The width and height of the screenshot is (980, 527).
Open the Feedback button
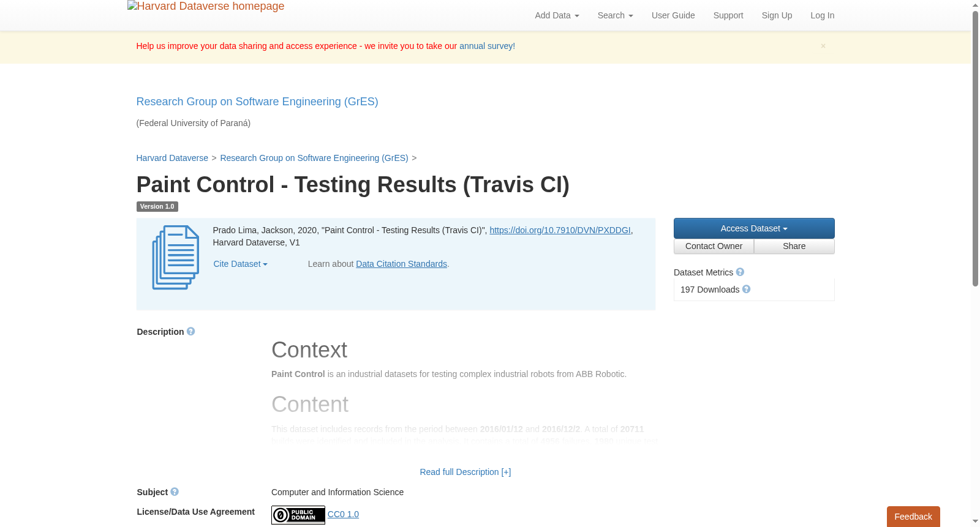click(x=913, y=517)
